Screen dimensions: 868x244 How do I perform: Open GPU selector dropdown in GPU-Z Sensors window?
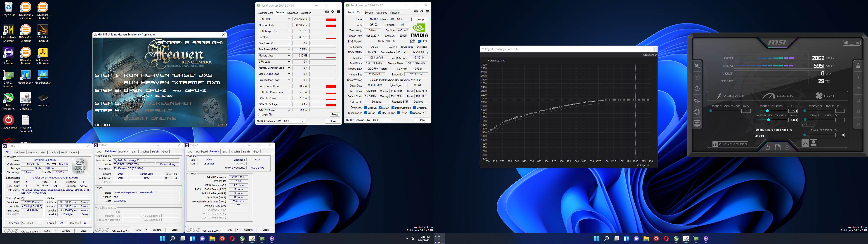[281, 121]
